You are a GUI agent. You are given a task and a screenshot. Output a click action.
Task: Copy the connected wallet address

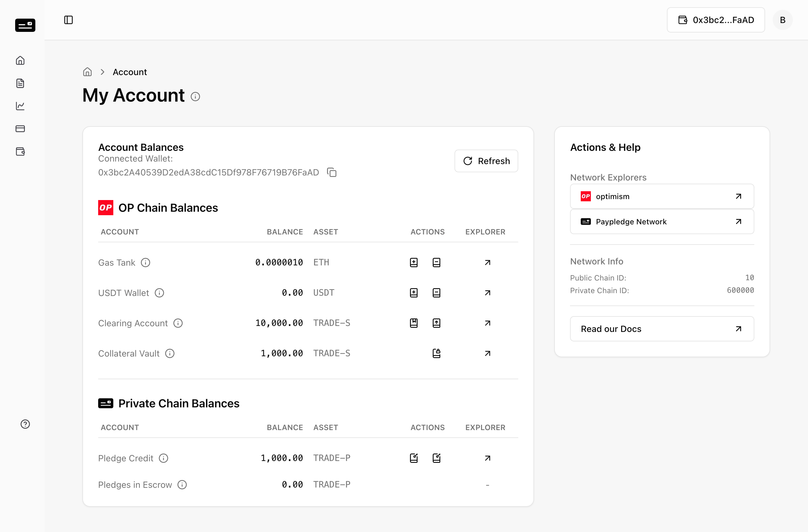332,173
